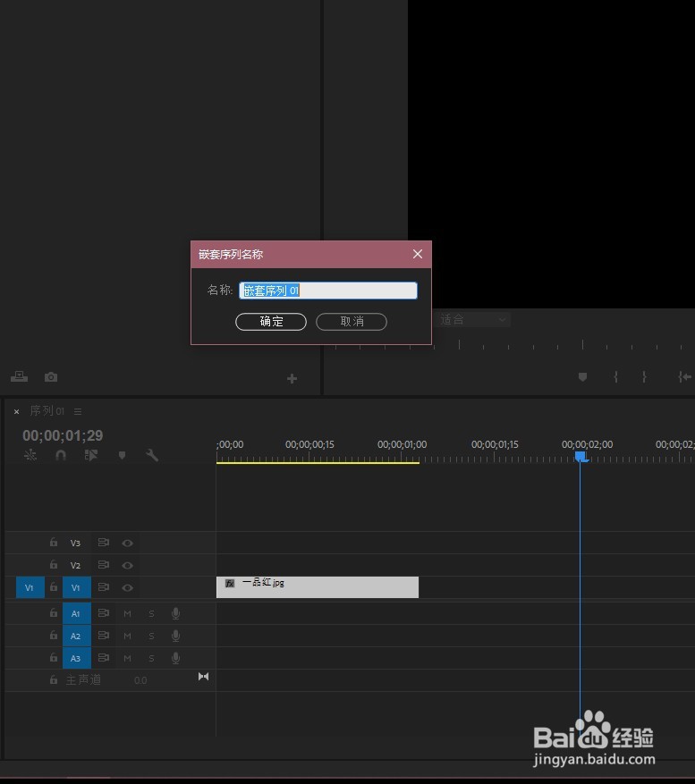This screenshot has height=784, width=695.
Task: Solo audio track A3
Action: 151,659
